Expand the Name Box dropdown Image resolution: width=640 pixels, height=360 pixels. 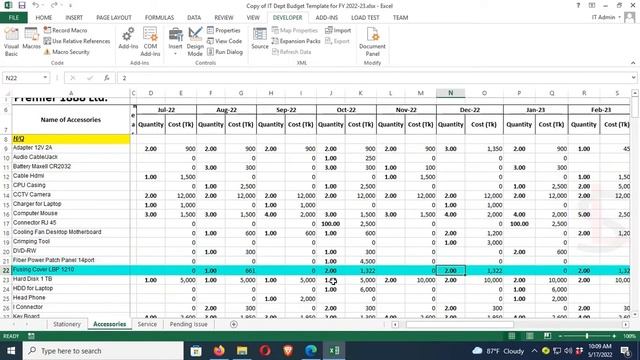(x=45, y=78)
